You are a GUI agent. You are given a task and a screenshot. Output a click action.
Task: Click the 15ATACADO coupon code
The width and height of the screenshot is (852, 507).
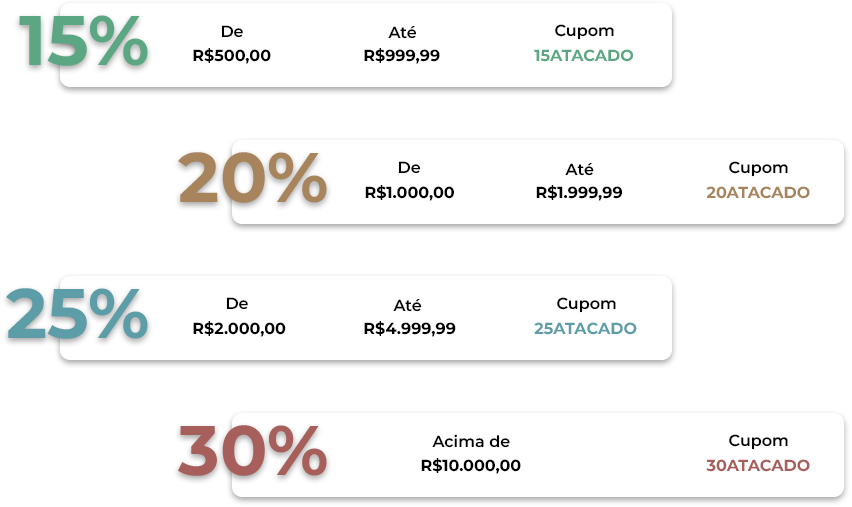point(584,55)
